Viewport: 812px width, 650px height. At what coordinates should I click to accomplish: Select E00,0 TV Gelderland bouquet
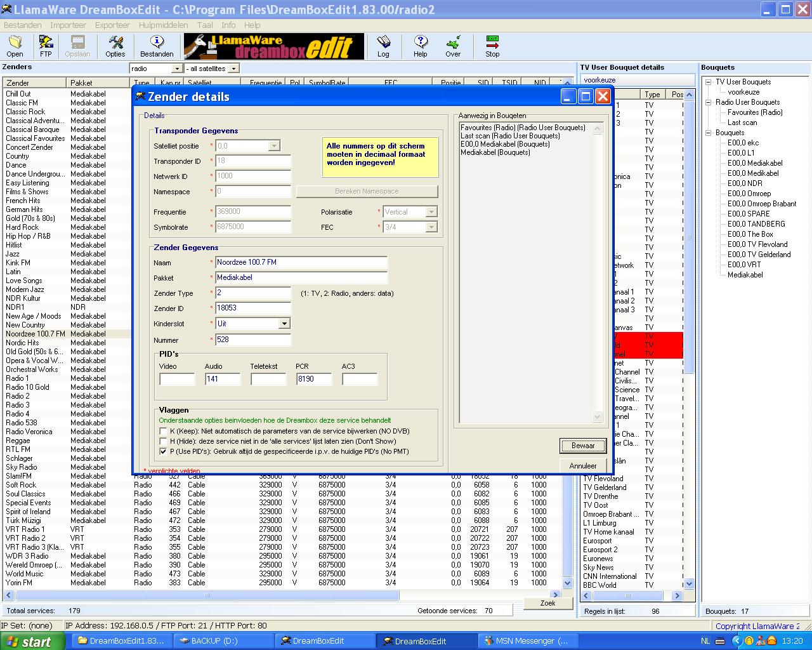(759, 255)
